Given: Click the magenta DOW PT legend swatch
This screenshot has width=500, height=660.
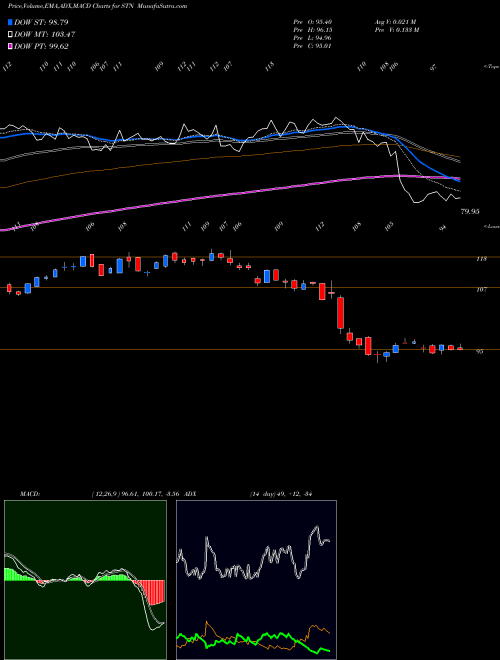Looking at the screenshot, I should (11, 46).
